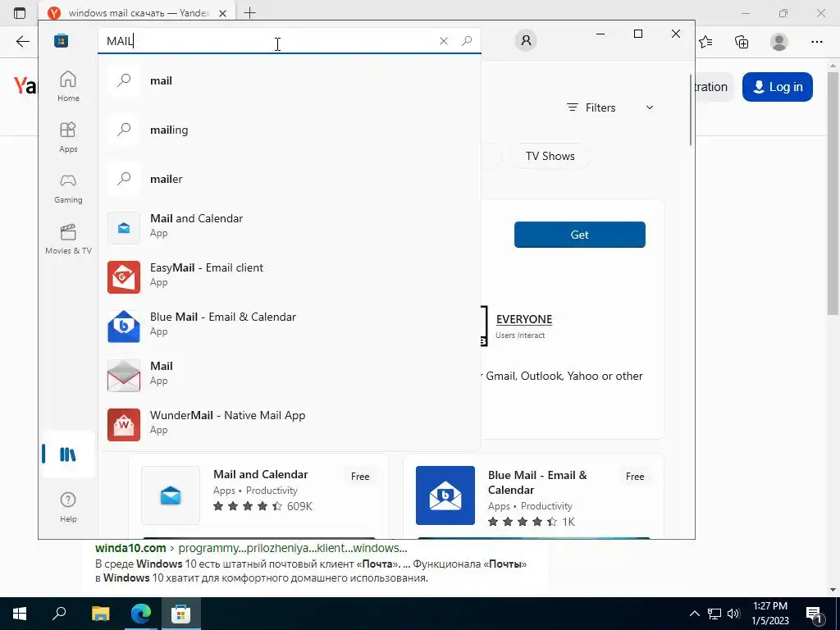Click the EasyMail red envelope icon
The image size is (840, 630).
coord(124,277)
